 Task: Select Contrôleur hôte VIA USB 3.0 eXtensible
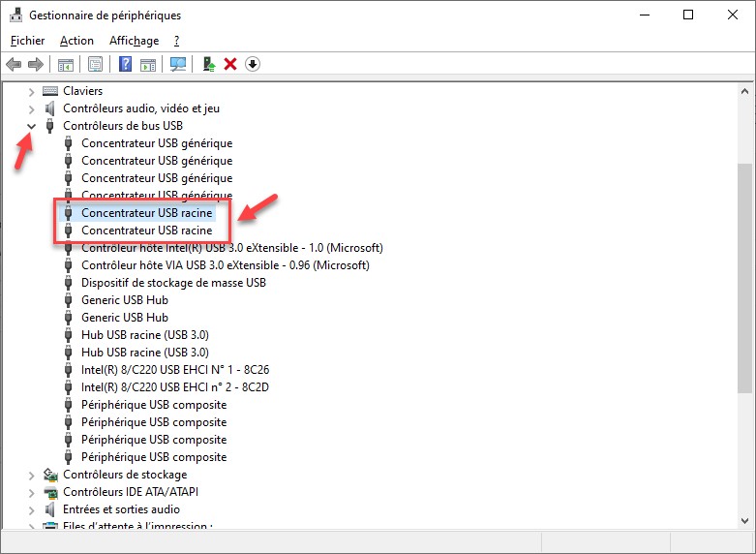[225, 265]
